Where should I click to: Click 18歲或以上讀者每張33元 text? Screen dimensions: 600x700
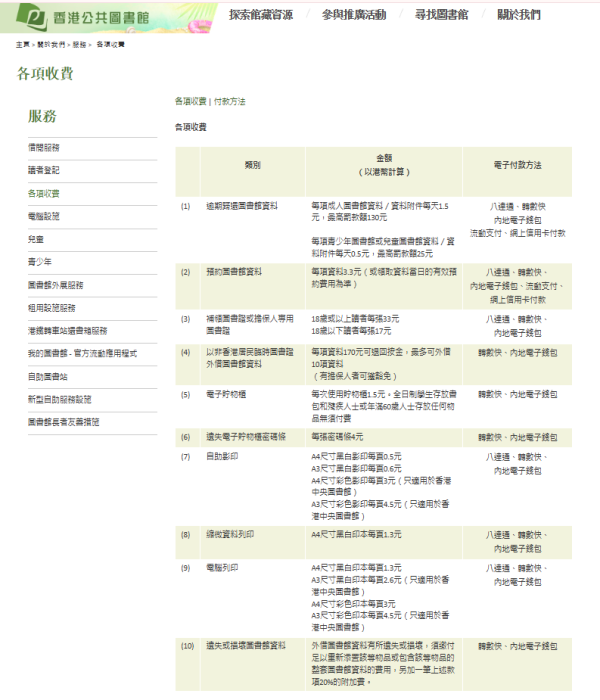(355, 319)
